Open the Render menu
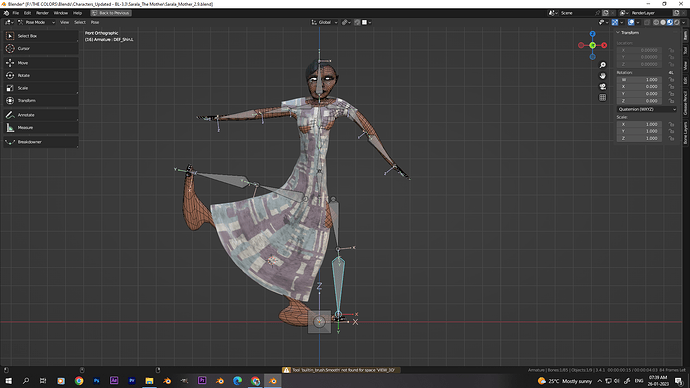 (x=42, y=13)
